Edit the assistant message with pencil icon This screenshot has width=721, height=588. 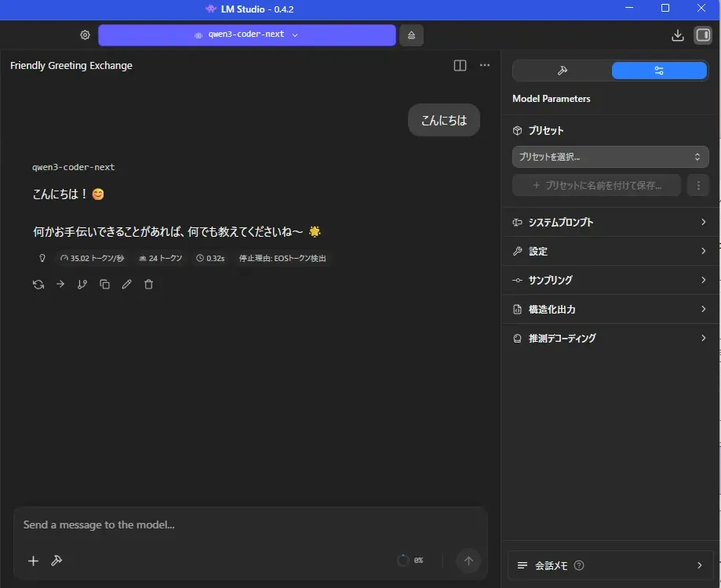pyautogui.click(x=126, y=285)
